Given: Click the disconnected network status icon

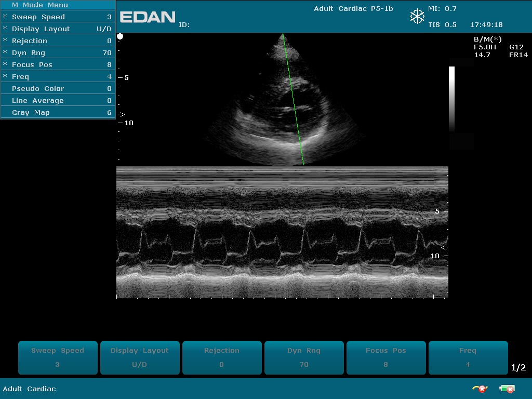Looking at the screenshot, I should tap(478, 389).
